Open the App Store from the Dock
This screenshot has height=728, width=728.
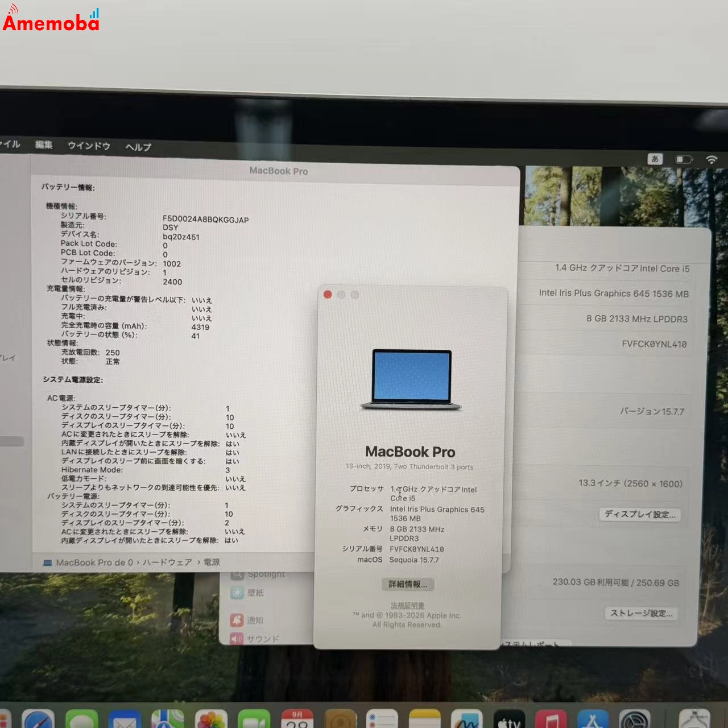pos(593,720)
